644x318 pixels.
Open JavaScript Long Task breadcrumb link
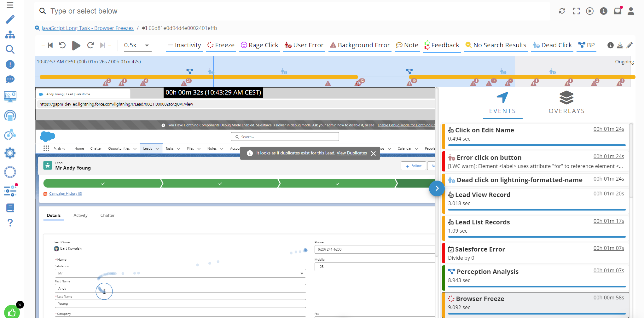tap(87, 28)
